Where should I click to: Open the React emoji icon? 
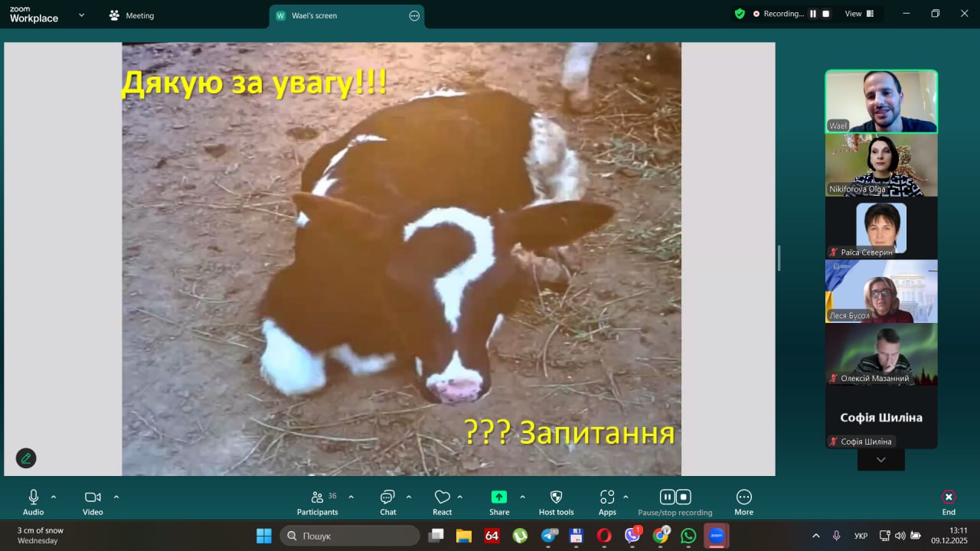[442, 502]
